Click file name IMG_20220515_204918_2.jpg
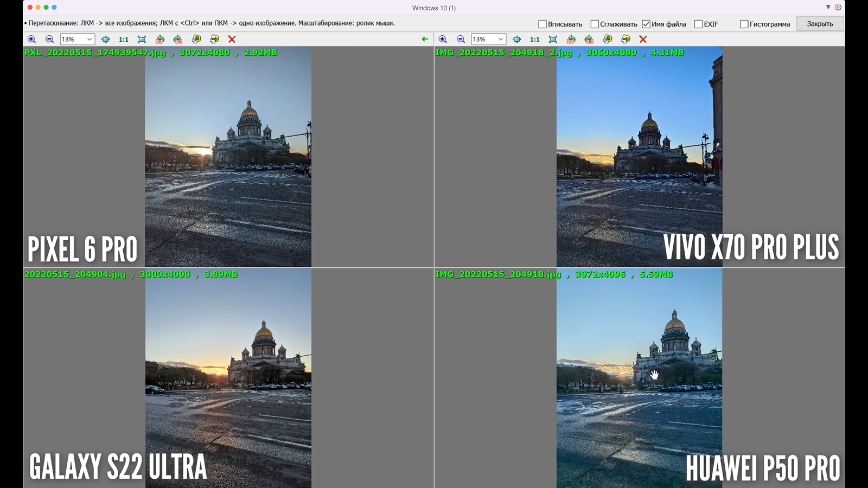The height and width of the screenshot is (488, 868). [x=503, y=53]
